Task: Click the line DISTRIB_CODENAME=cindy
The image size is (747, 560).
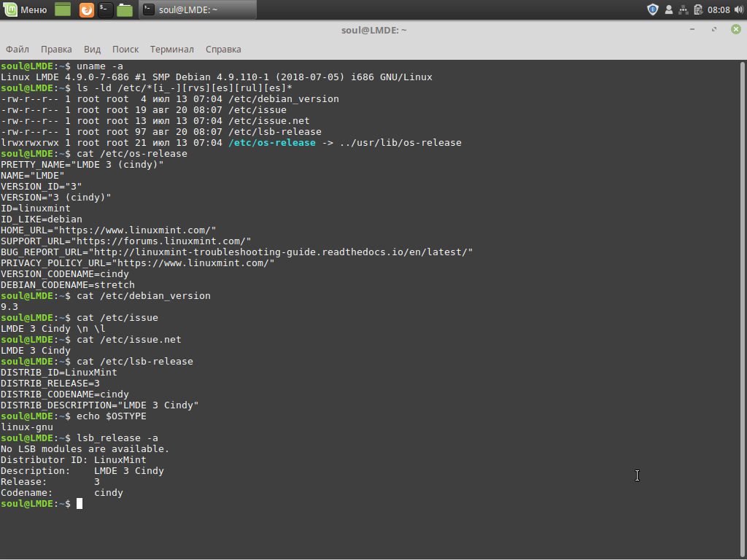Action: [65, 394]
